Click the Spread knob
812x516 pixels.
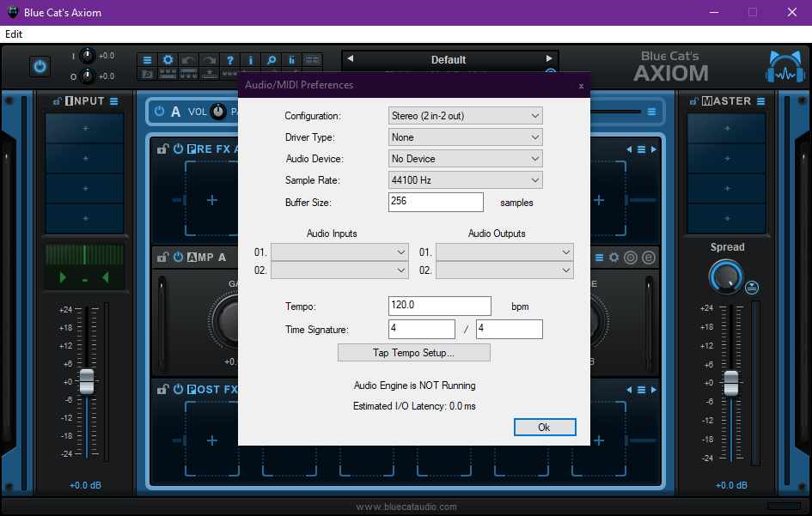pos(725,277)
